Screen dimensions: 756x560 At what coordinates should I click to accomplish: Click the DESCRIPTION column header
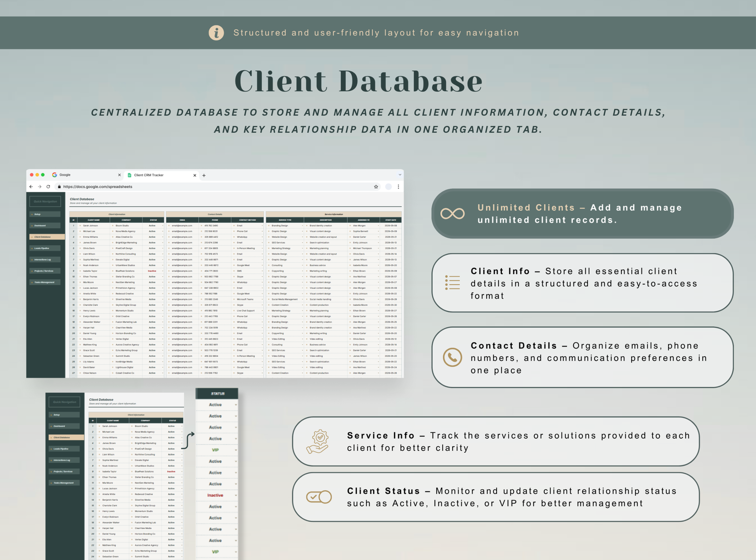[326, 220]
